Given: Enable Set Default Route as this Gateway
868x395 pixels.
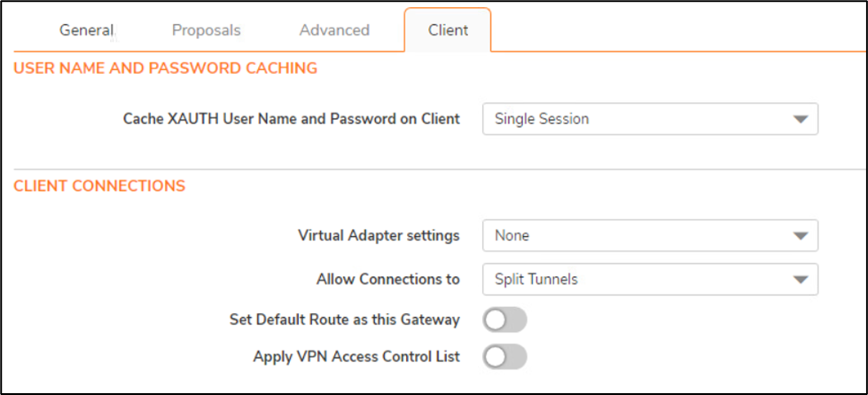Looking at the screenshot, I should tap(504, 320).
